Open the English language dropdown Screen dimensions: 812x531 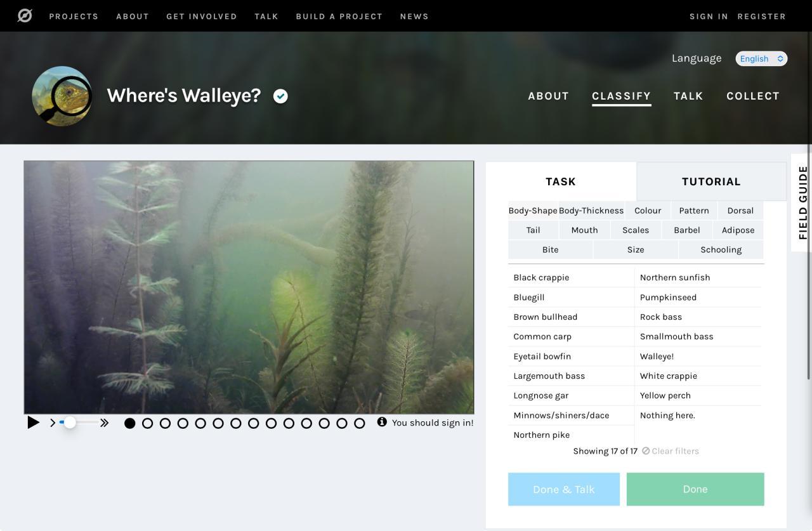pos(761,58)
